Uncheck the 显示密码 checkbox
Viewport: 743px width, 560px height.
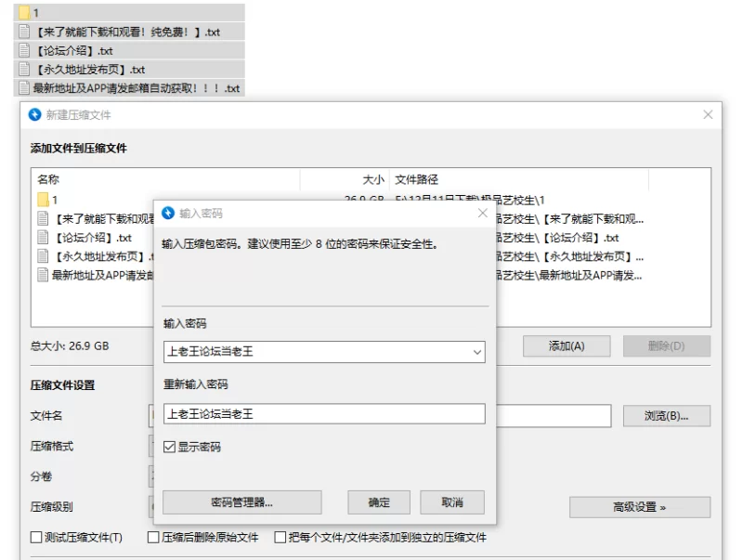tap(169, 447)
